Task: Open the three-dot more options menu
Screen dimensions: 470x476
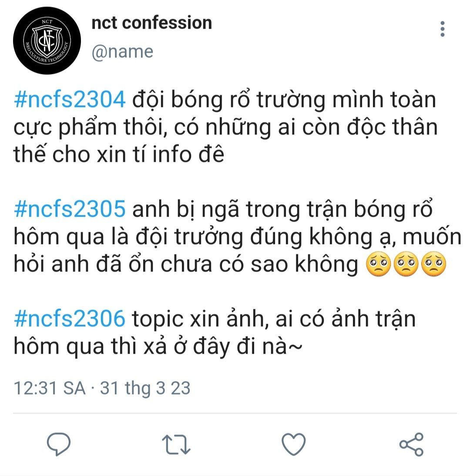Action: click(x=443, y=29)
